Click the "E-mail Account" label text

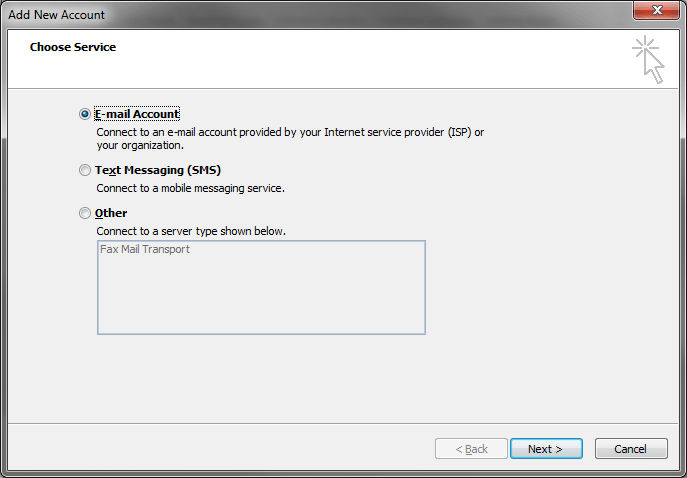(x=137, y=114)
